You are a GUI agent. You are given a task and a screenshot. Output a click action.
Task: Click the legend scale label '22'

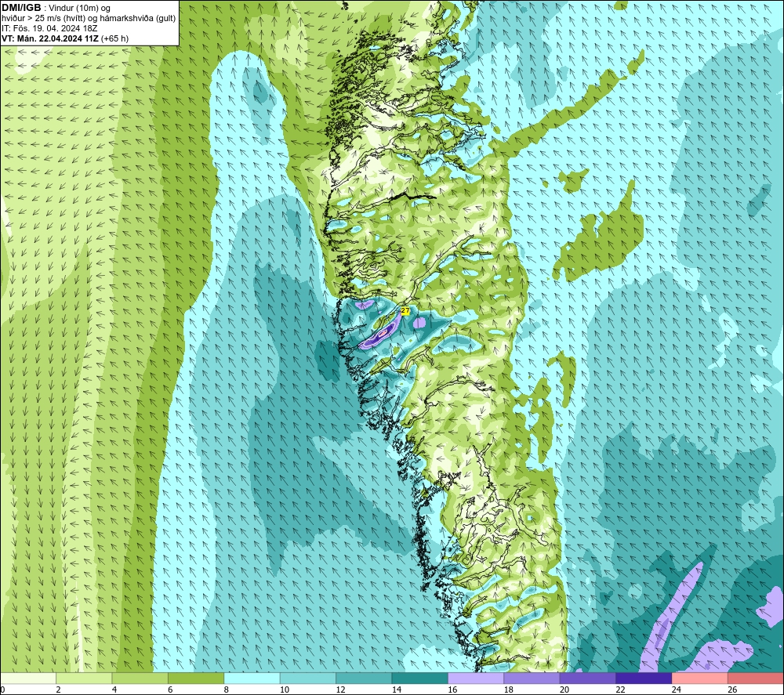pyautogui.click(x=620, y=690)
